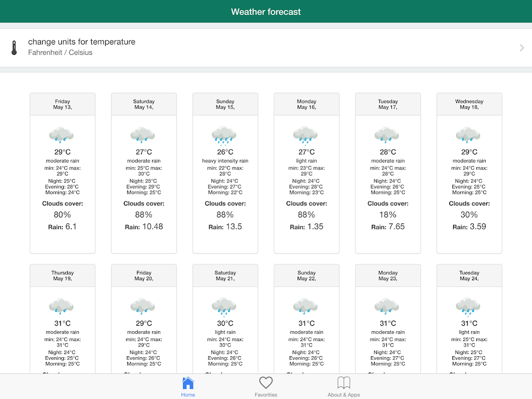Click Monday May 16 light rain icon
Viewport: 532px width, 399px height.
(305, 136)
